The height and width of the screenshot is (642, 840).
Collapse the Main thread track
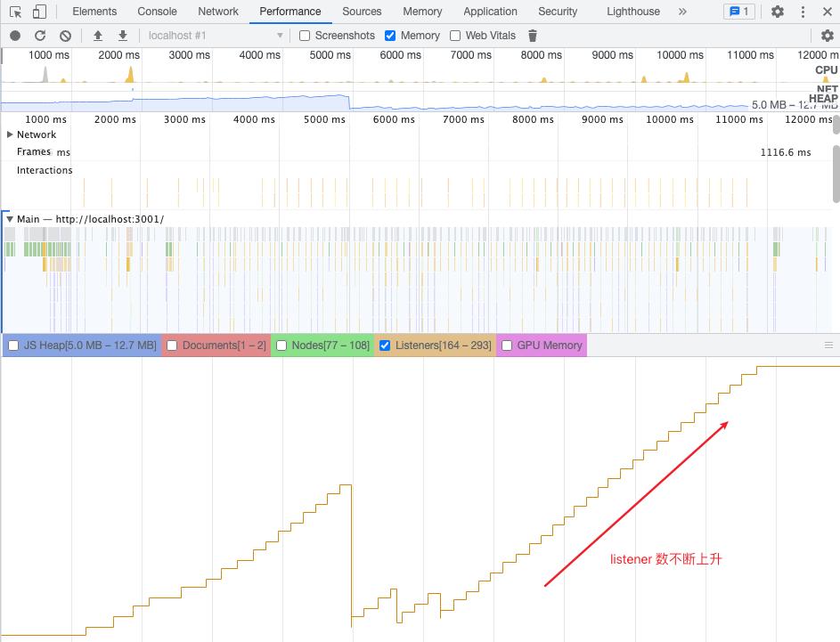point(10,219)
